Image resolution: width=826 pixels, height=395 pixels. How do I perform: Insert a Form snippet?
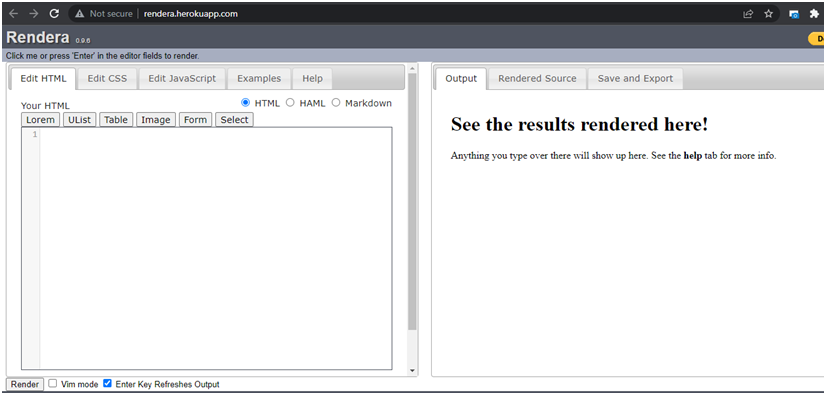click(x=195, y=120)
